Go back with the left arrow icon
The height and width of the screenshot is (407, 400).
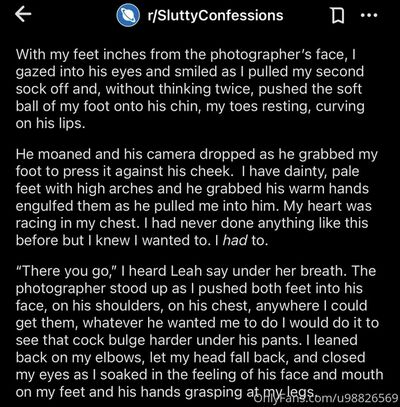pos(23,15)
